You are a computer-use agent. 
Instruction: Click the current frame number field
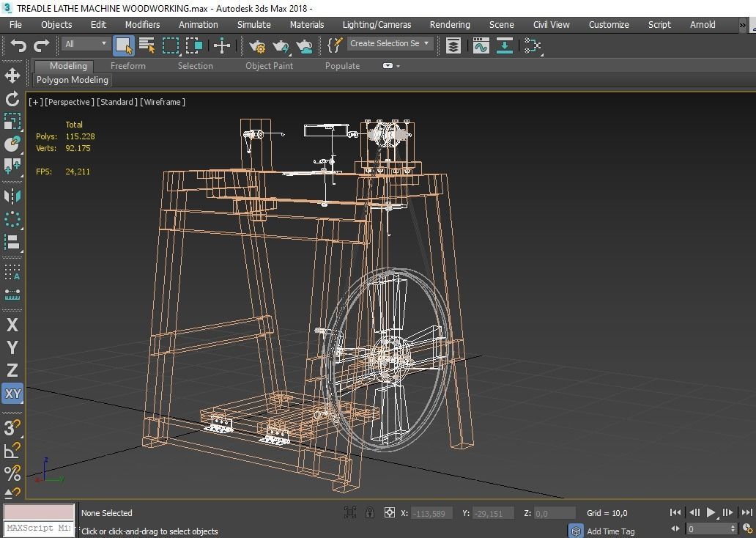708,528
